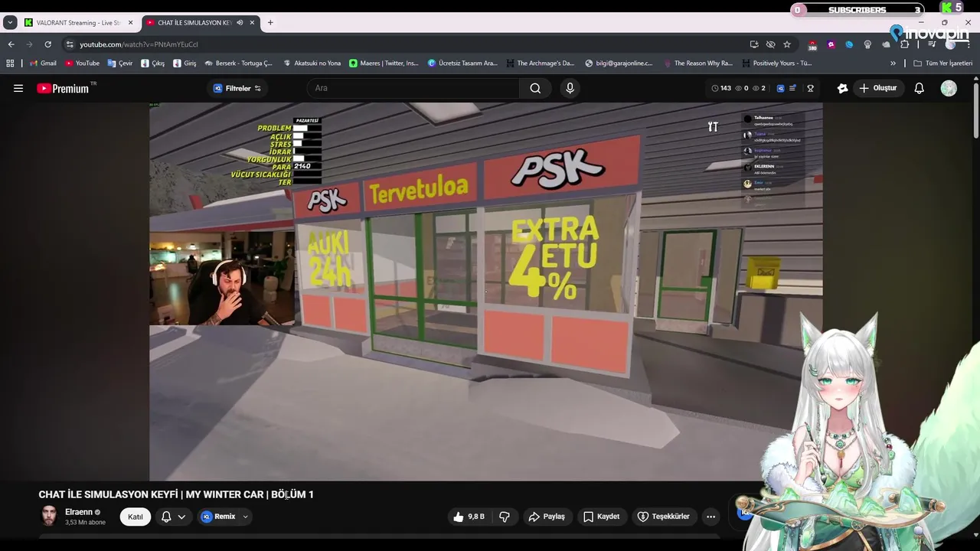Screen dimensions: 980x551
Task: Open the Giriş bookmark
Action: click(x=185, y=64)
